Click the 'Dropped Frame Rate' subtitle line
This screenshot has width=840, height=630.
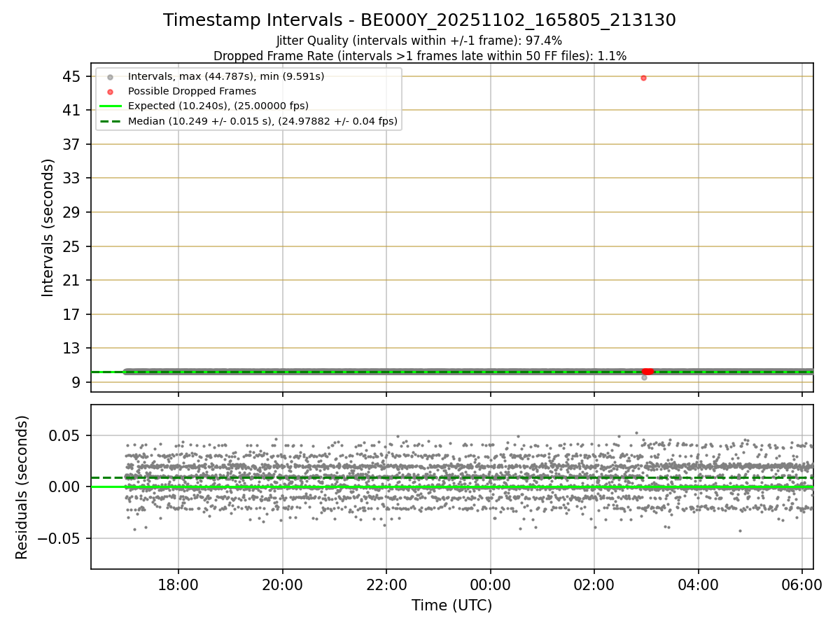coord(419,55)
